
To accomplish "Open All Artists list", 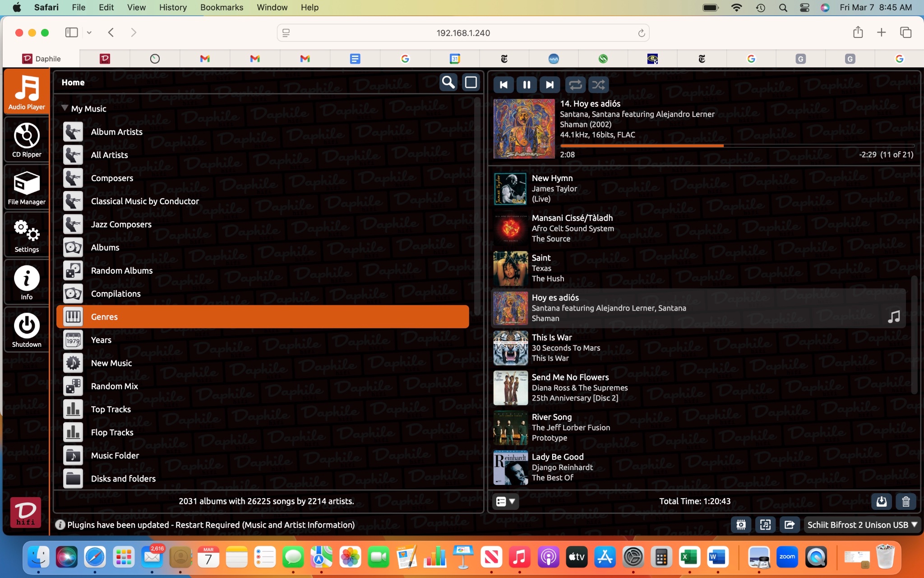I will coord(263,155).
